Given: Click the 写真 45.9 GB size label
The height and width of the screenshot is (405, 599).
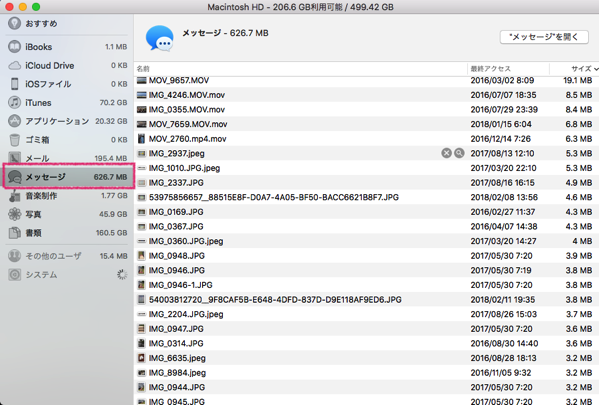Looking at the screenshot, I should tap(113, 214).
